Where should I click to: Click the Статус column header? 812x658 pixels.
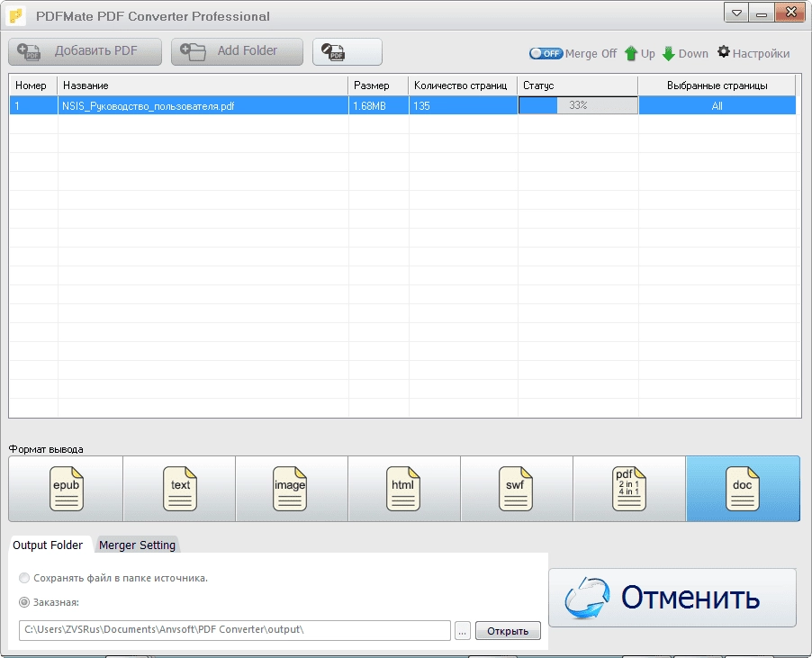click(x=577, y=86)
